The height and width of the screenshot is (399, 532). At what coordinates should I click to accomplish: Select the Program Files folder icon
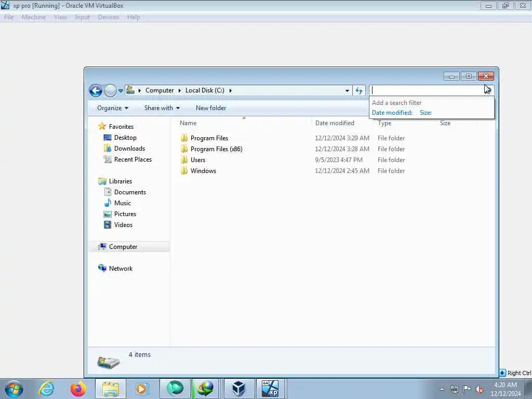pyautogui.click(x=184, y=138)
